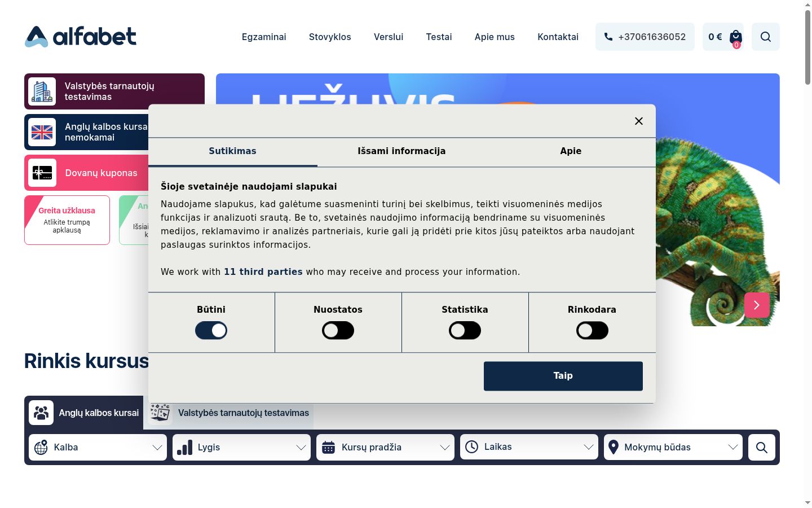This screenshot has height=508, width=812.
Task: Turn on the Statistika toggle
Action: coord(465,330)
